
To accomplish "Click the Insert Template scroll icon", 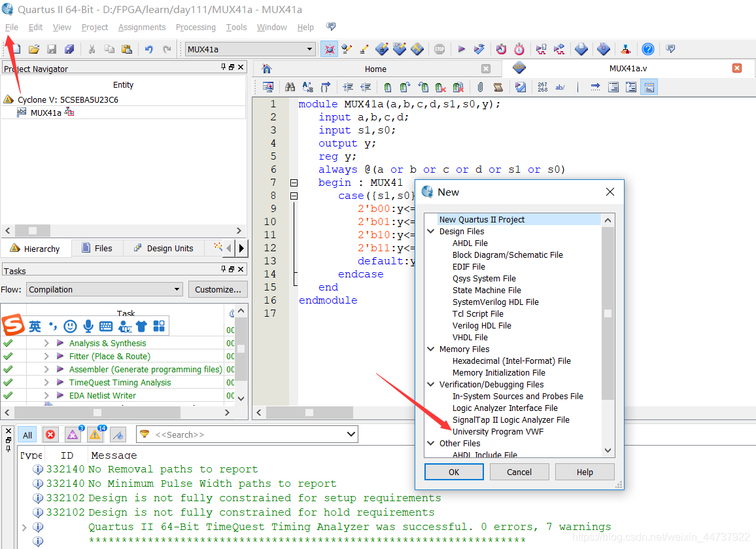I will pos(498,87).
